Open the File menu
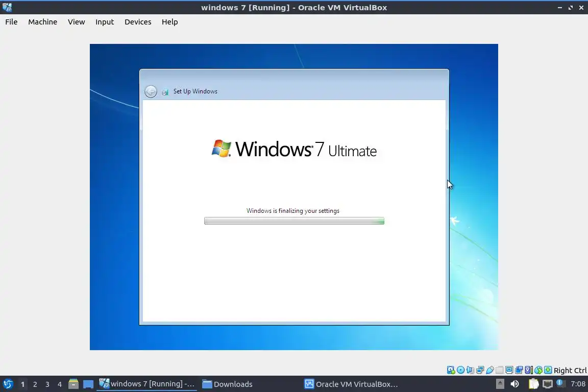The image size is (588, 392). pyautogui.click(x=11, y=22)
